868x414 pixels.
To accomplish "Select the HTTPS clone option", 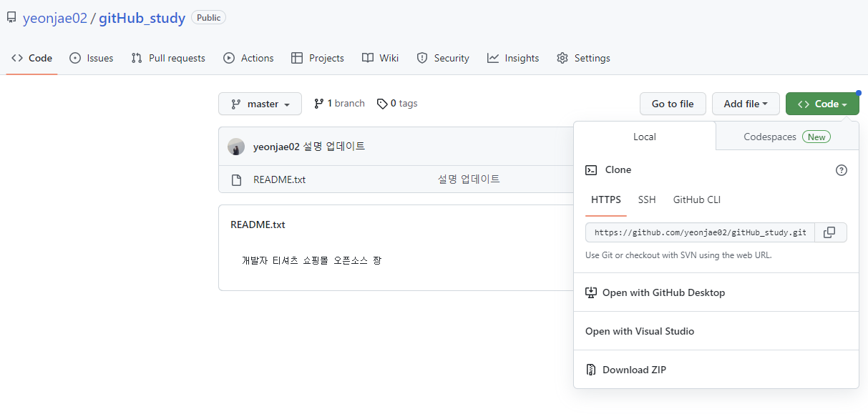I will (x=606, y=199).
